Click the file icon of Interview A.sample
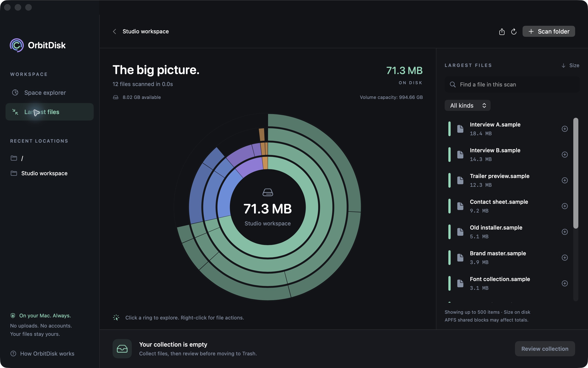588x368 pixels. coord(460,129)
